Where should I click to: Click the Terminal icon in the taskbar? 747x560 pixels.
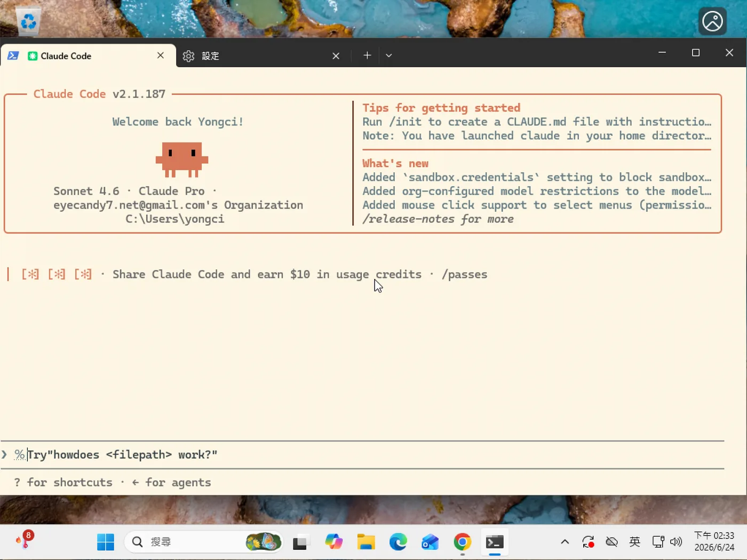495,542
